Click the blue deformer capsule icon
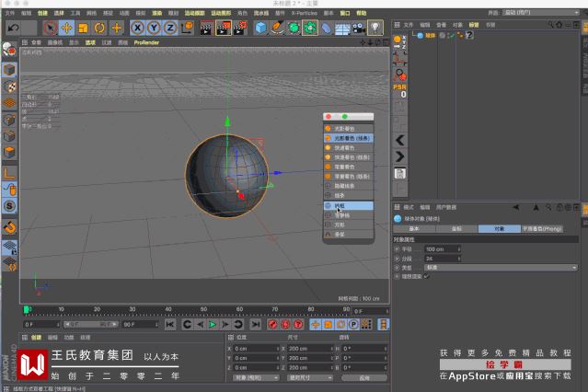The image size is (588, 392). (327, 28)
